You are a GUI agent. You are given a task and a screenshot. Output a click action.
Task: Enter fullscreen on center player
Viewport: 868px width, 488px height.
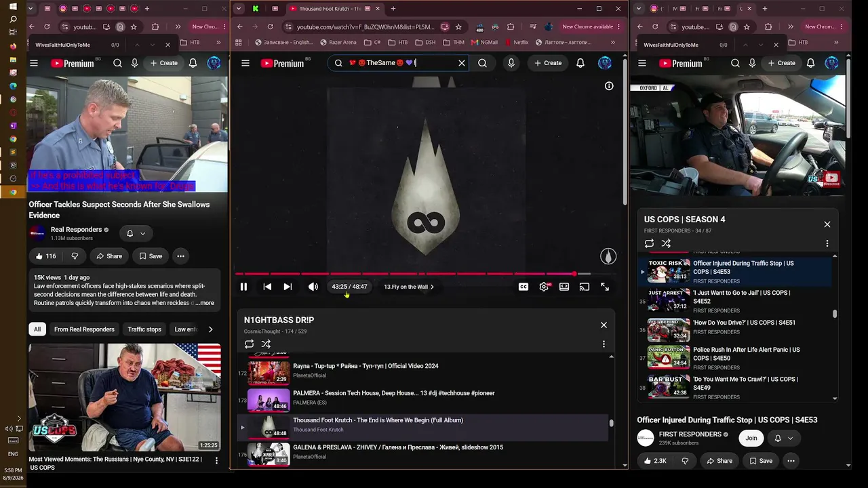coord(605,287)
